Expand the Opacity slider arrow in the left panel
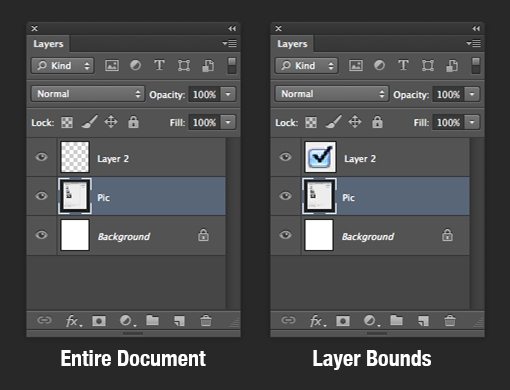 (x=228, y=94)
